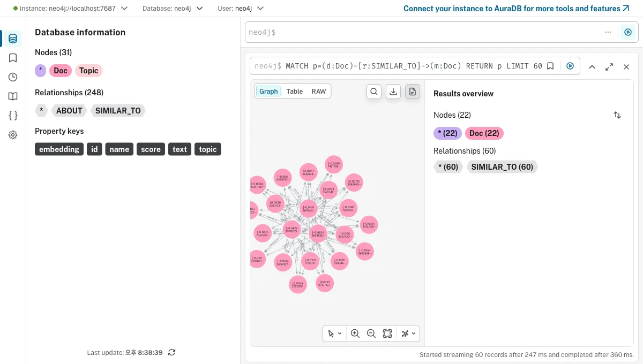This screenshot has height=364, width=643.
Task: Select graph node labeled 0.0048
Action: tap(298, 285)
